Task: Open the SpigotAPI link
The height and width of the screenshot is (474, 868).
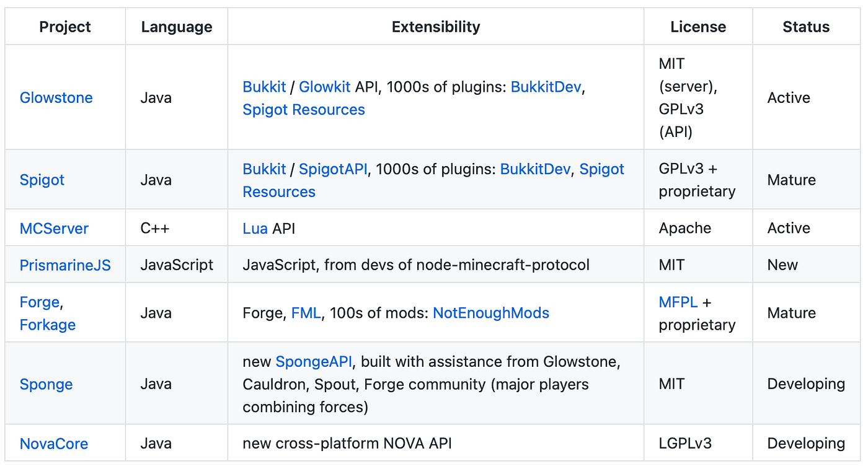Action: coord(333,169)
